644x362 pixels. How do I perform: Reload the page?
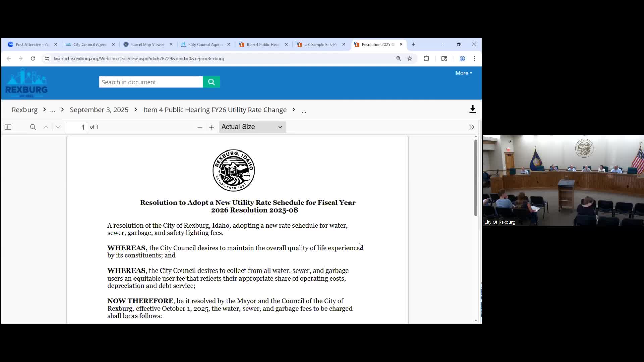tap(33, 58)
